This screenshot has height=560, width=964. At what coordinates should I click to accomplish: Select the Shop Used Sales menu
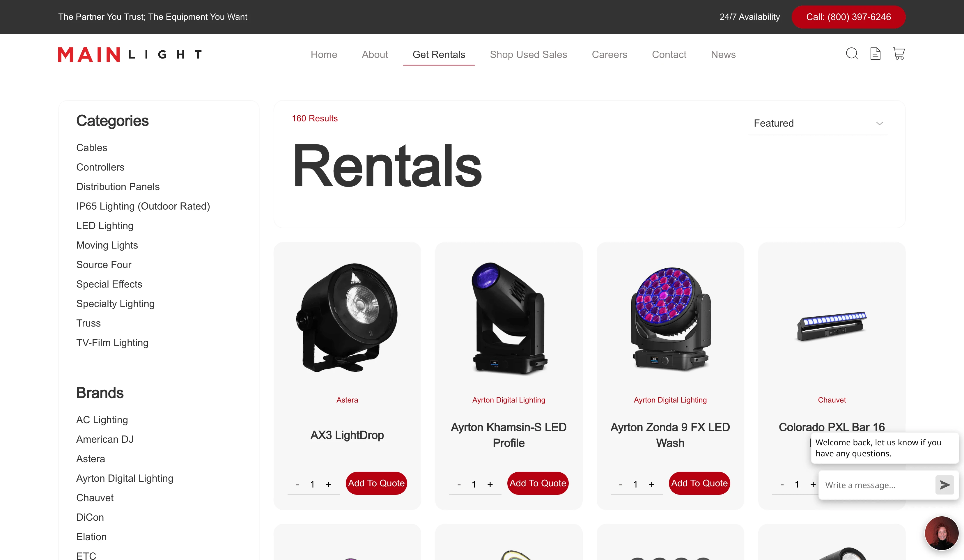pos(528,54)
